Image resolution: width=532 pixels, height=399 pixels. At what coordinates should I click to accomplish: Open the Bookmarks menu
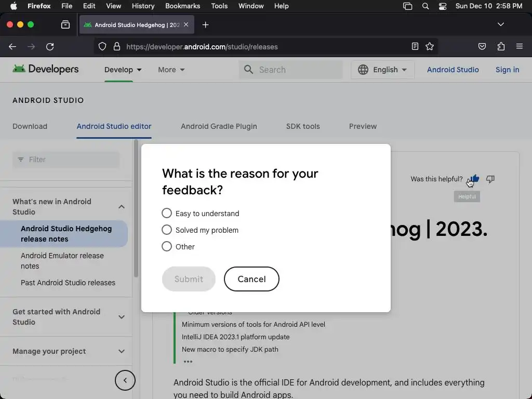182,6
